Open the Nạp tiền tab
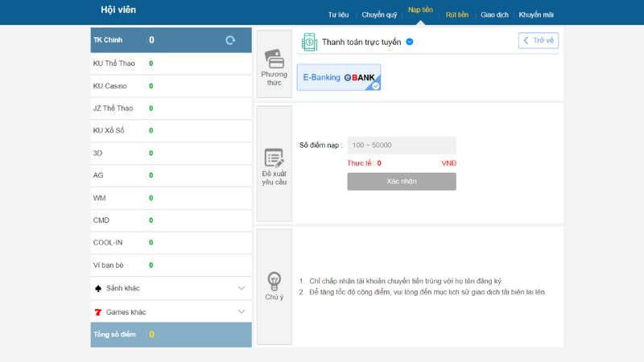This screenshot has width=644, height=362. tap(420, 10)
